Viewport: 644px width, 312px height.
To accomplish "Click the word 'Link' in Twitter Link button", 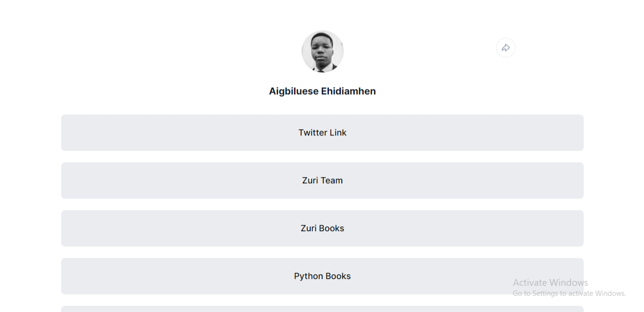I will (x=338, y=133).
